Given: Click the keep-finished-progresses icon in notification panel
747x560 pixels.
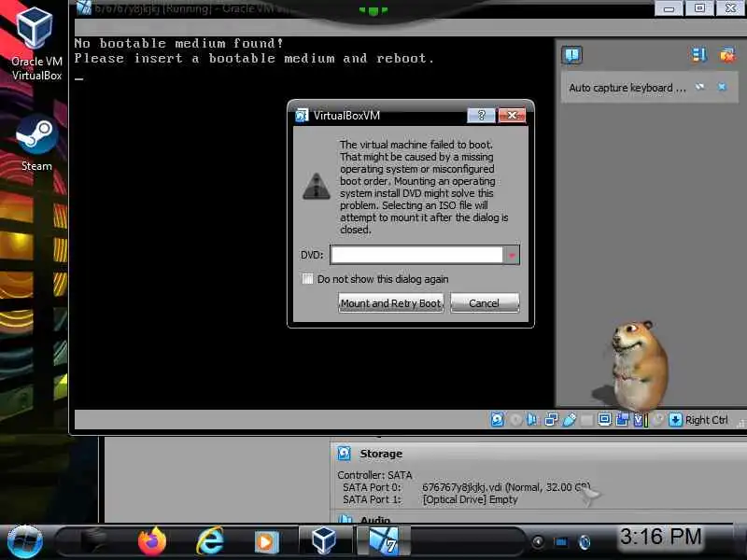Looking at the screenshot, I should 698,55.
